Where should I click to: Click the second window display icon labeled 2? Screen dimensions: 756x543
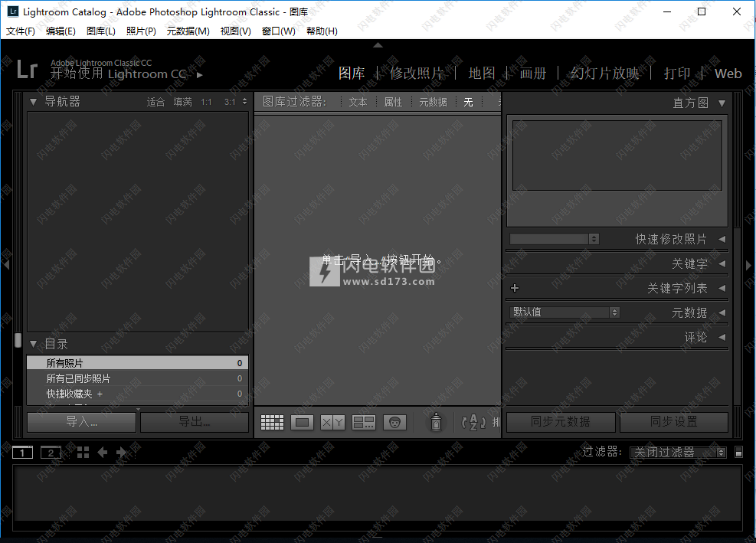pos(51,453)
